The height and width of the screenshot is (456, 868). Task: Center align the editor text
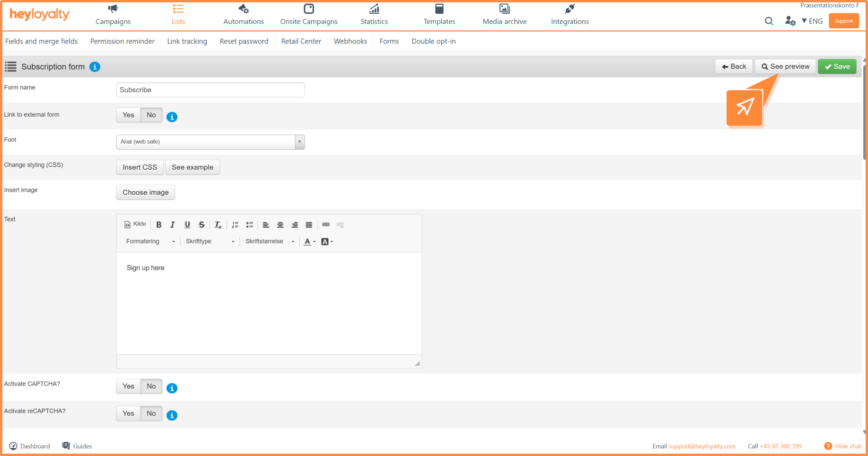[280, 225]
